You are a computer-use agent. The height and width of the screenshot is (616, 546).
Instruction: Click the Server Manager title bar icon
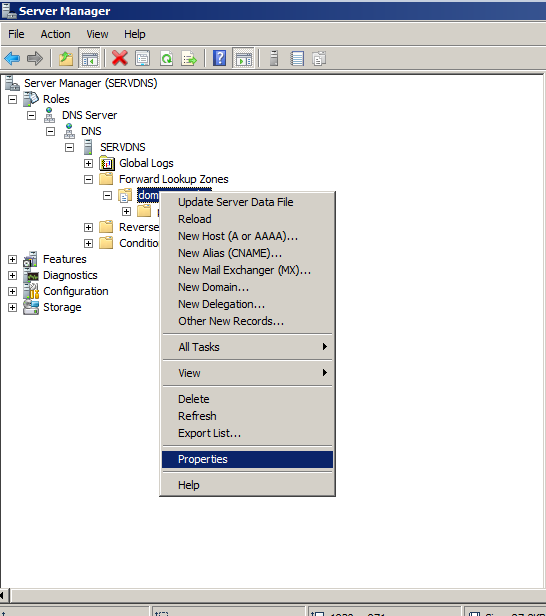pyautogui.click(x=9, y=10)
